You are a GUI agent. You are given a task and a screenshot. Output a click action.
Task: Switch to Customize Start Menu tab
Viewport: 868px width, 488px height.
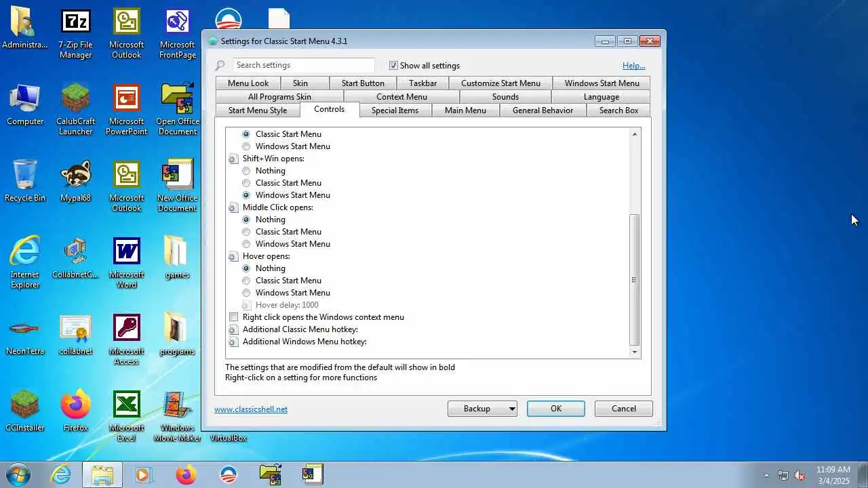click(x=500, y=83)
